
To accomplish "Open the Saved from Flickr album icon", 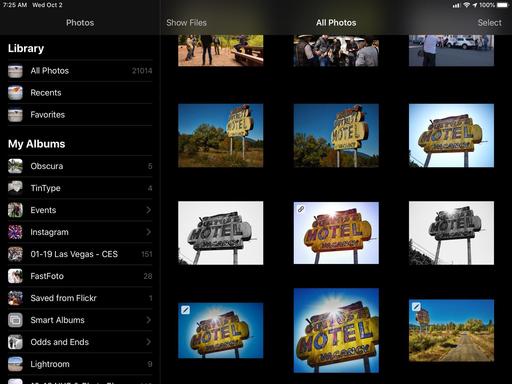I will (15, 298).
